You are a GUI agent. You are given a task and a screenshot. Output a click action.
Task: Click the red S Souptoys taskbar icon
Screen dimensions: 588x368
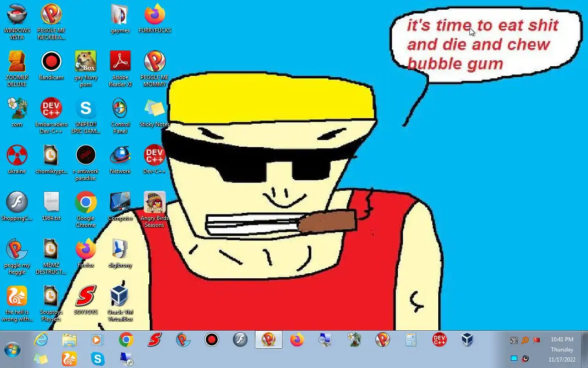[154, 340]
